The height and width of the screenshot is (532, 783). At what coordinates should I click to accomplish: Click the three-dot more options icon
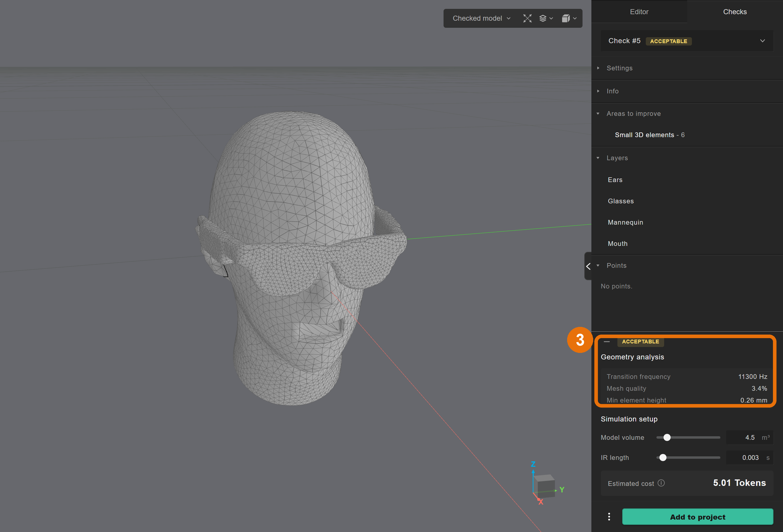609,517
